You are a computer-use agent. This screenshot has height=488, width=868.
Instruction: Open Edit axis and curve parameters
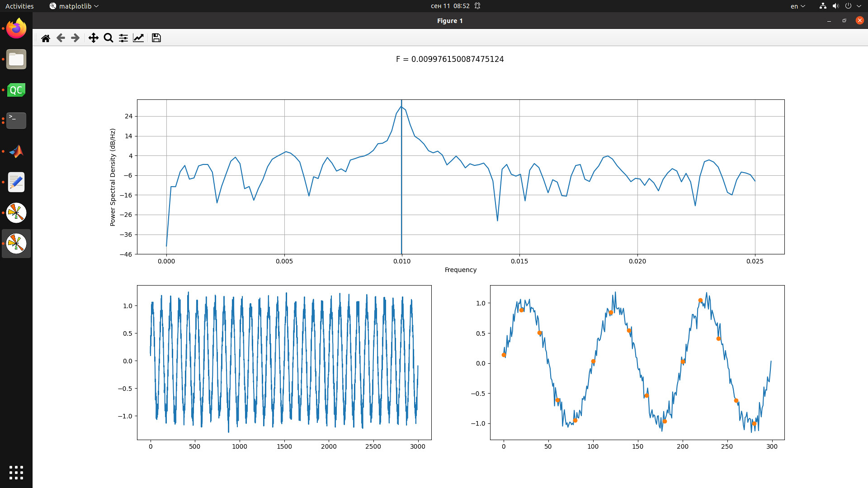(x=138, y=38)
